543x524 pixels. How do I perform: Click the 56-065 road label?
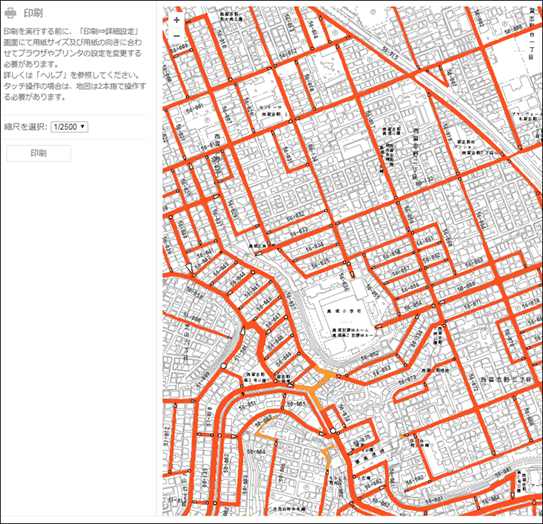[297, 404]
